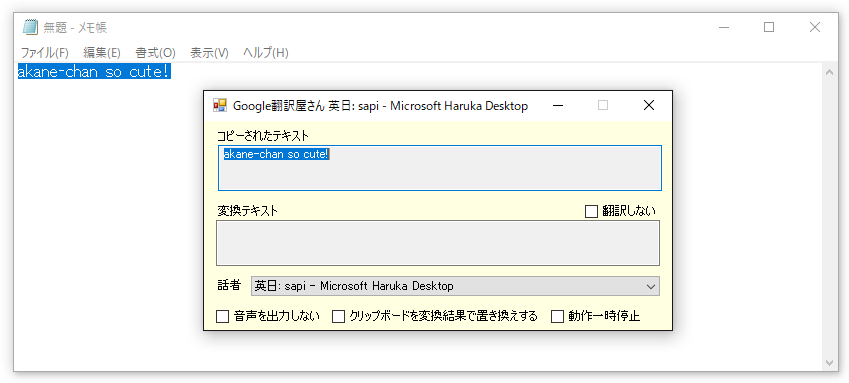Click the Google翻訳屋さん app icon
Image resolution: width=849 pixels, height=383 pixels.
click(220, 105)
